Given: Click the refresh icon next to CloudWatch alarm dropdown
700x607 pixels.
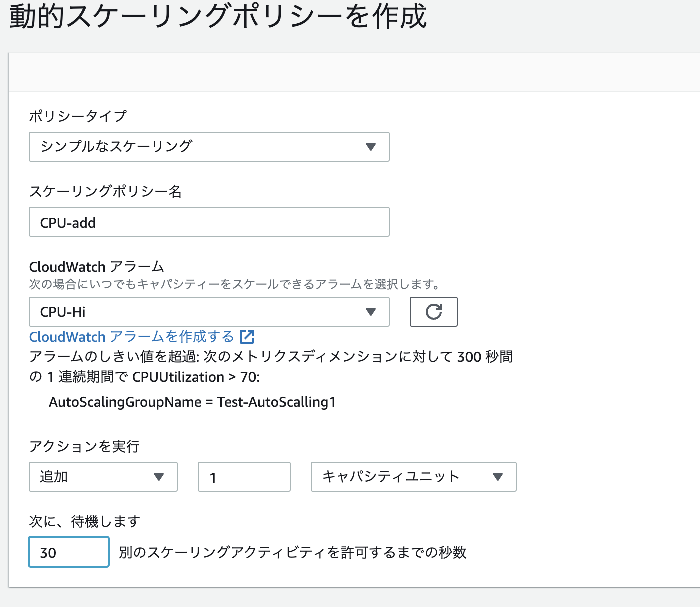Looking at the screenshot, I should tap(433, 312).
